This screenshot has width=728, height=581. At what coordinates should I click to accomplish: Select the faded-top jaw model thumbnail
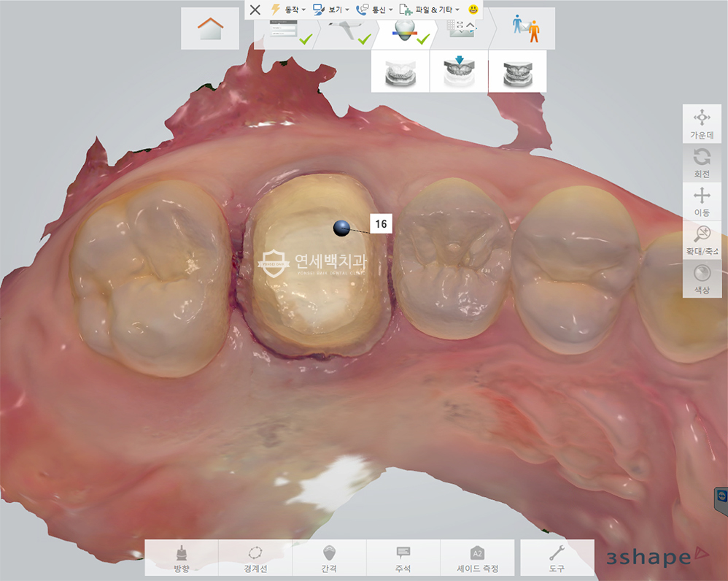(x=400, y=72)
